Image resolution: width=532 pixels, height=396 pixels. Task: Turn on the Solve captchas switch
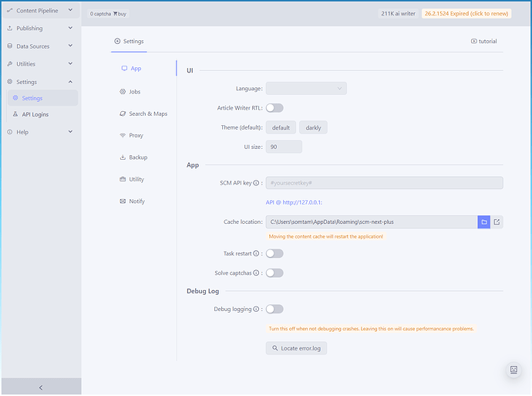tap(274, 273)
